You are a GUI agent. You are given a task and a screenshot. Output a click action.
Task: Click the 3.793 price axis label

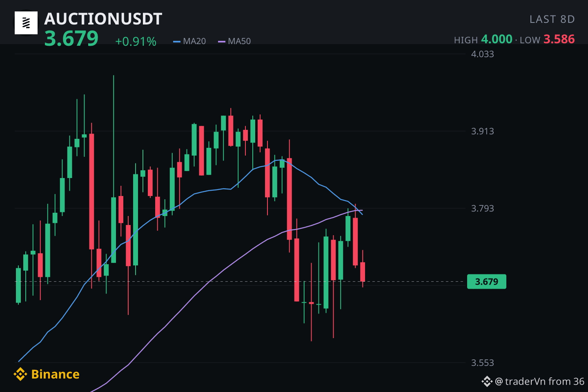click(x=483, y=209)
